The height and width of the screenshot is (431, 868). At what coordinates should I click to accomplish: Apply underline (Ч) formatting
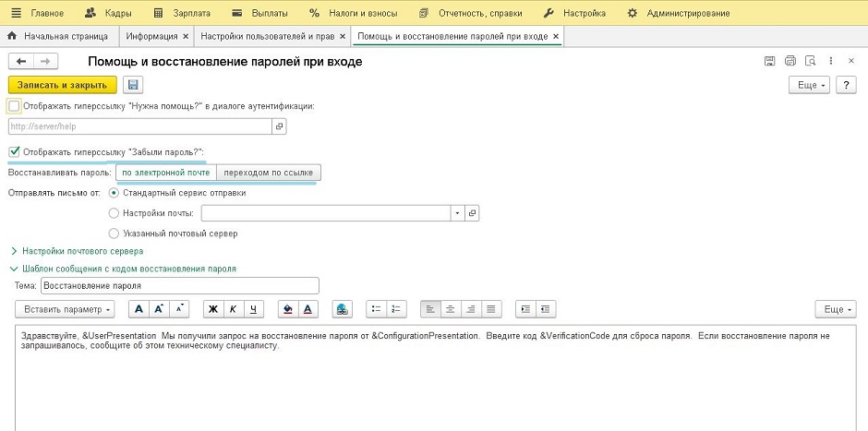pos(253,309)
